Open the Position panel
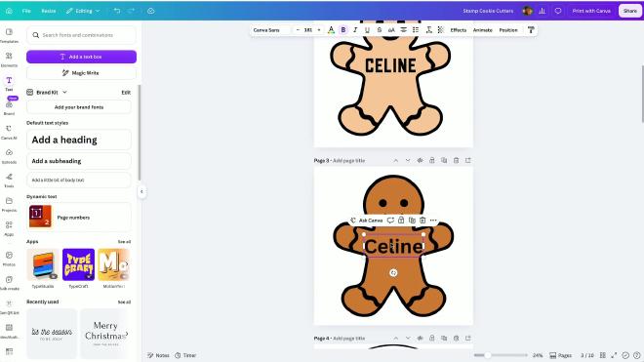The image size is (644, 362). [x=508, y=30]
